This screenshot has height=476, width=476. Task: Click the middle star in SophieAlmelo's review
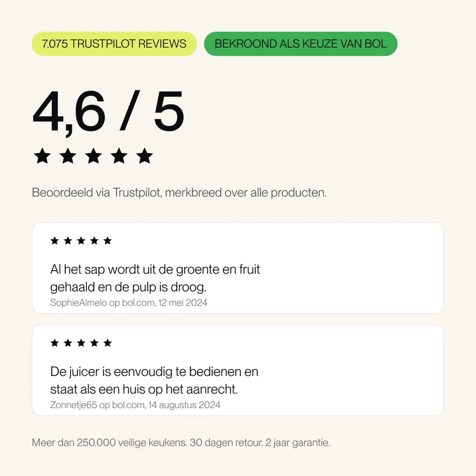81,241
